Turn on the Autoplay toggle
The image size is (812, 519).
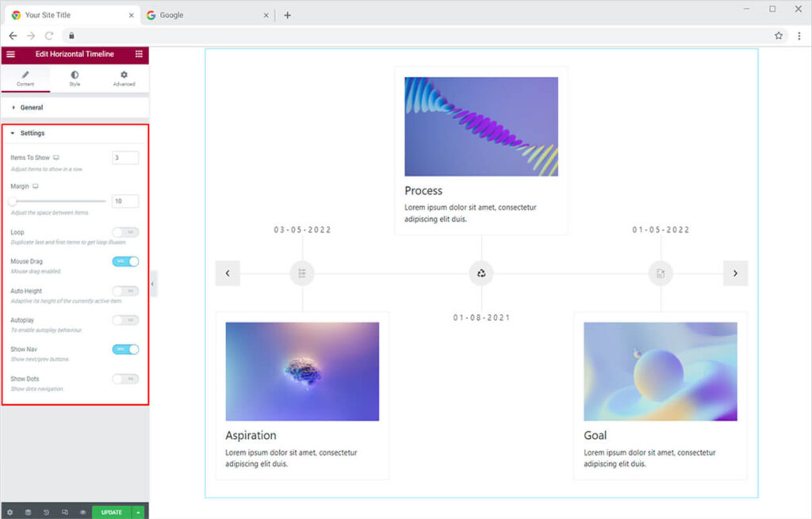tap(125, 320)
